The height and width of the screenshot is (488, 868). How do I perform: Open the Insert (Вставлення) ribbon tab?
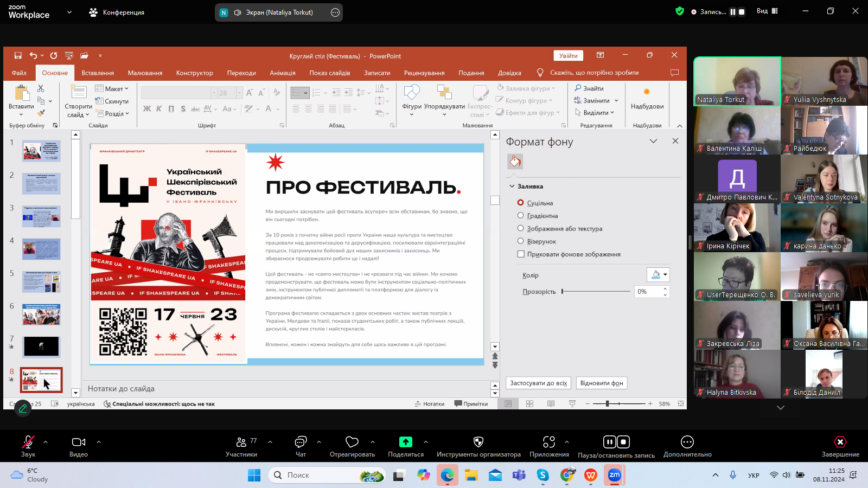point(98,73)
